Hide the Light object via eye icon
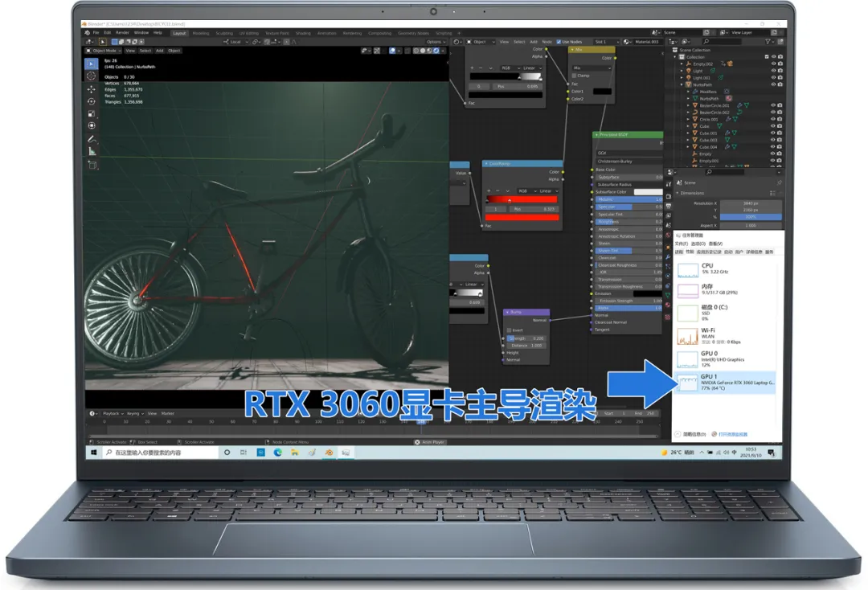This screenshot has width=868, height=590. 773,71
